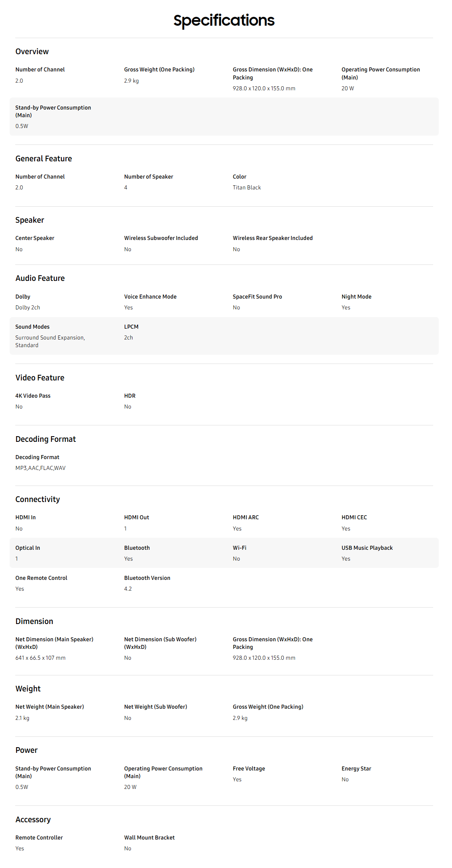This screenshot has height=868, width=452.
Task: Click the 641 x 66.5 x 107 mm value
Action: [41, 658]
